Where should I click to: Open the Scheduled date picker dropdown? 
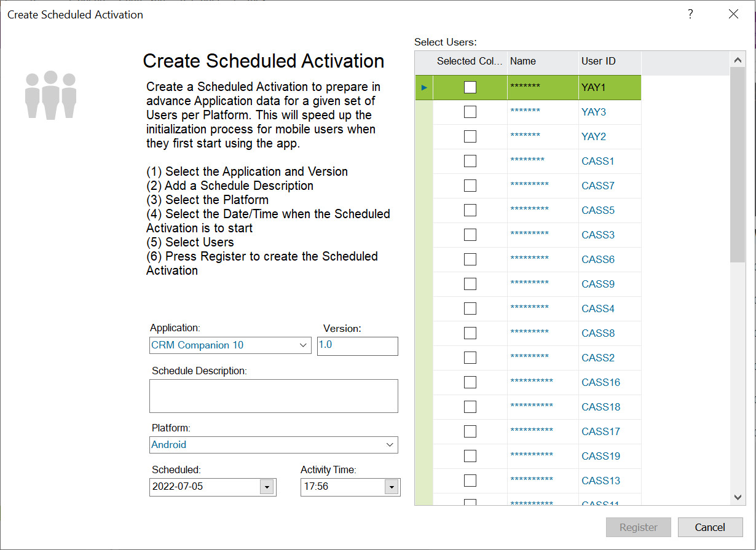(266, 487)
